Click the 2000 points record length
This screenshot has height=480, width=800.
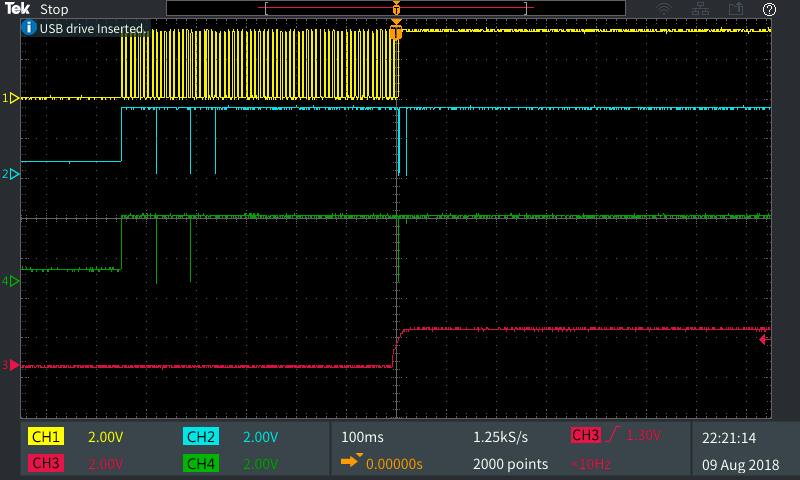510,464
